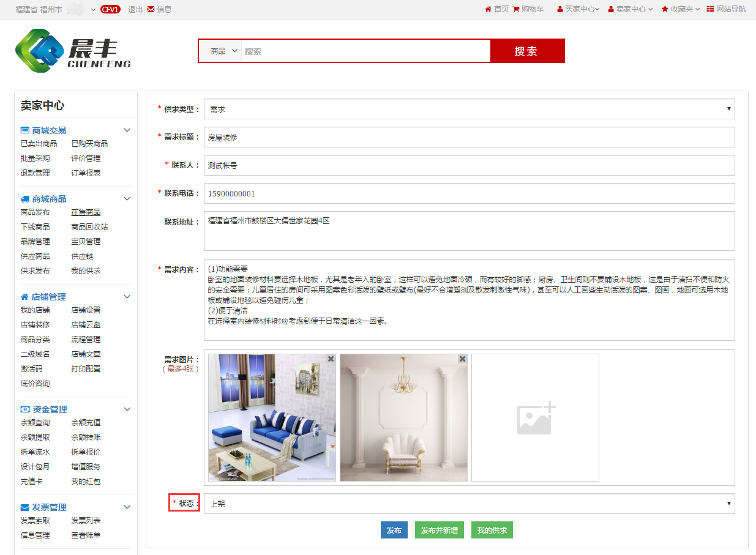Click the 发布并新增 button

pyautogui.click(x=439, y=530)
